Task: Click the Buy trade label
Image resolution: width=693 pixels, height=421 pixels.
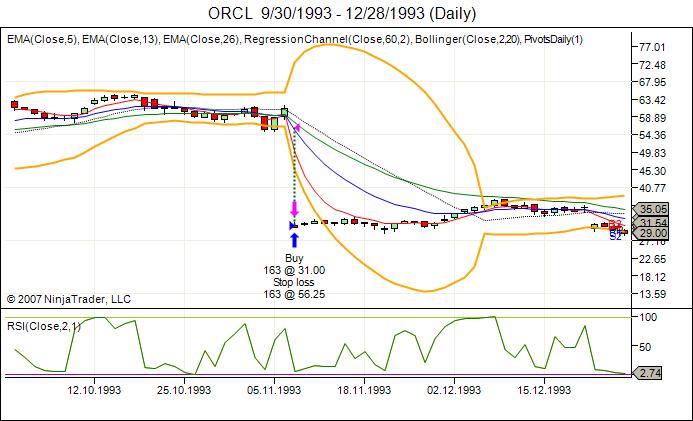Action: click(294, 258)
